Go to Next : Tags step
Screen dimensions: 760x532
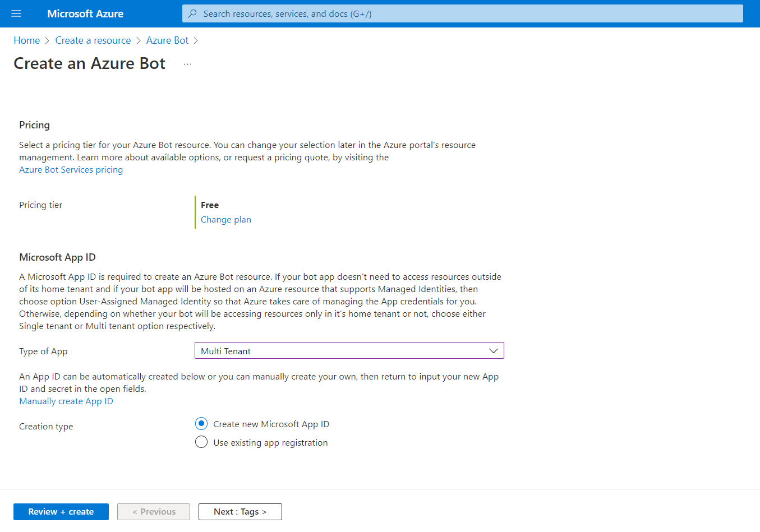(x=240, y=512)
